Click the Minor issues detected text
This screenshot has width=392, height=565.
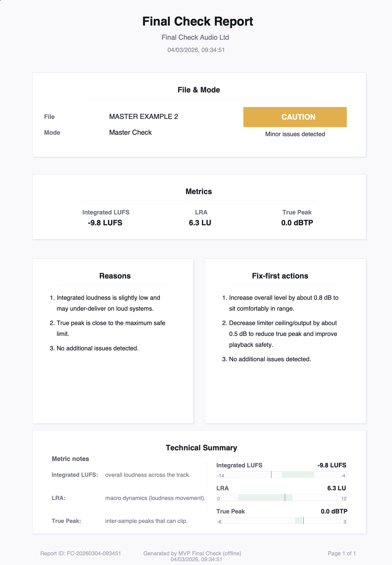(295, 134)
